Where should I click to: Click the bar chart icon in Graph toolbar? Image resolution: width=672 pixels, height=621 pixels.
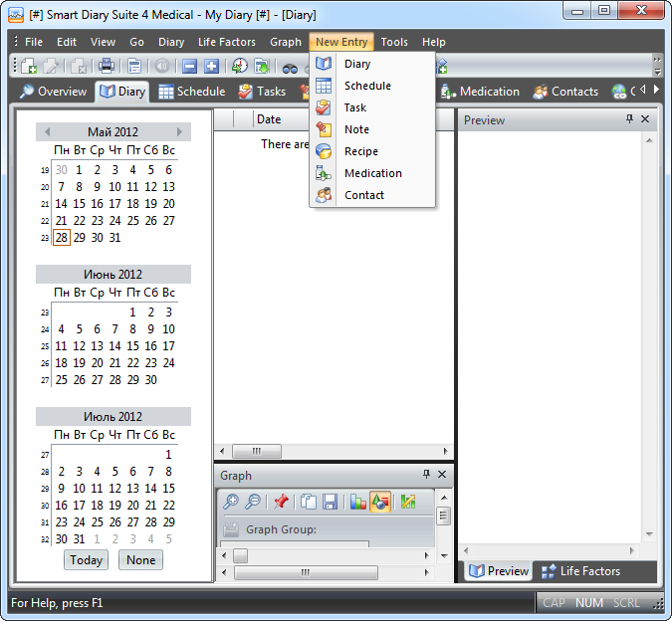click(357, 502)
